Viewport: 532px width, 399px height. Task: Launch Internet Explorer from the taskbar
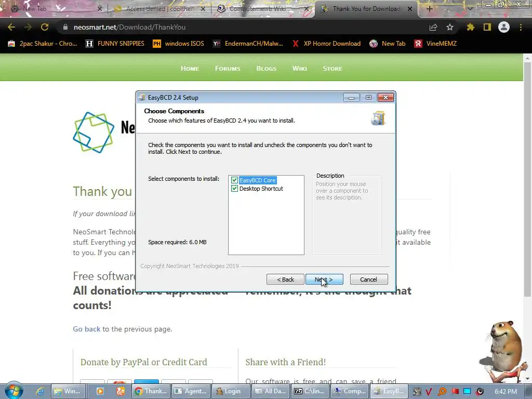click(x=40, y=391)
